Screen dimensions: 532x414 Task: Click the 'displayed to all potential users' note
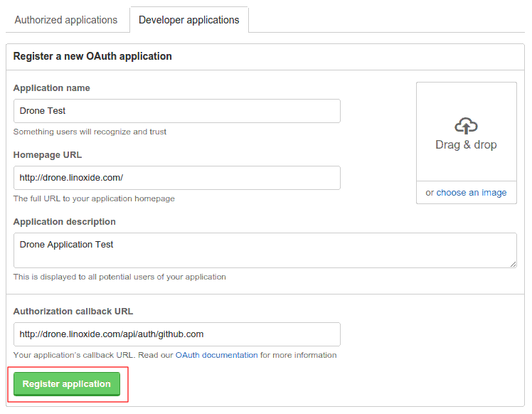pyautogui.click(x=119, y=277)
